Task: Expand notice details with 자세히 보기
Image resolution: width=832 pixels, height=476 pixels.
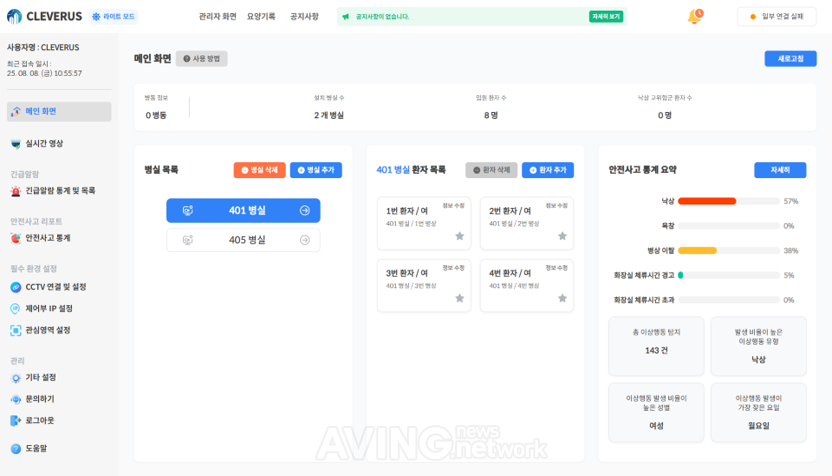Action: (x=606, y=17)
